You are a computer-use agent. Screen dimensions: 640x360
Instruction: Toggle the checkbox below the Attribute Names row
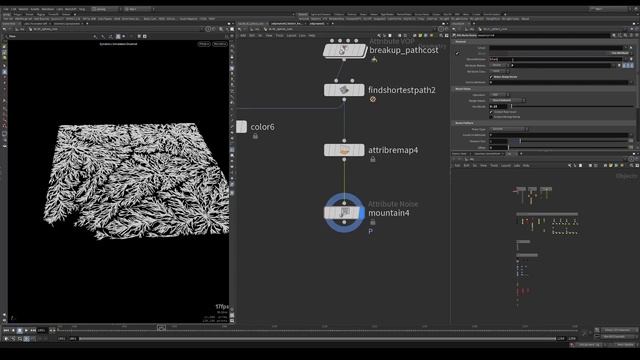pos(491,77)
